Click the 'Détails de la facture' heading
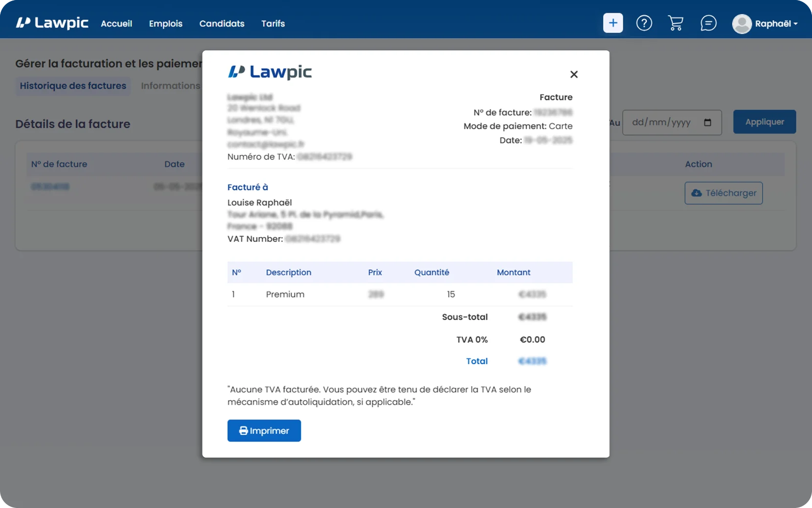This screenshot has width=812, height=508. coord(73,124)
